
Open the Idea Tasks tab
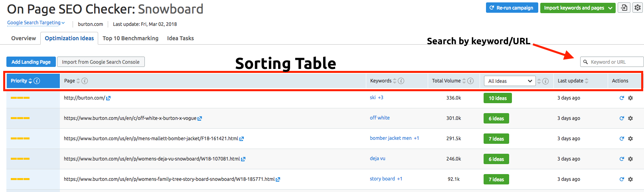[180, 38]
